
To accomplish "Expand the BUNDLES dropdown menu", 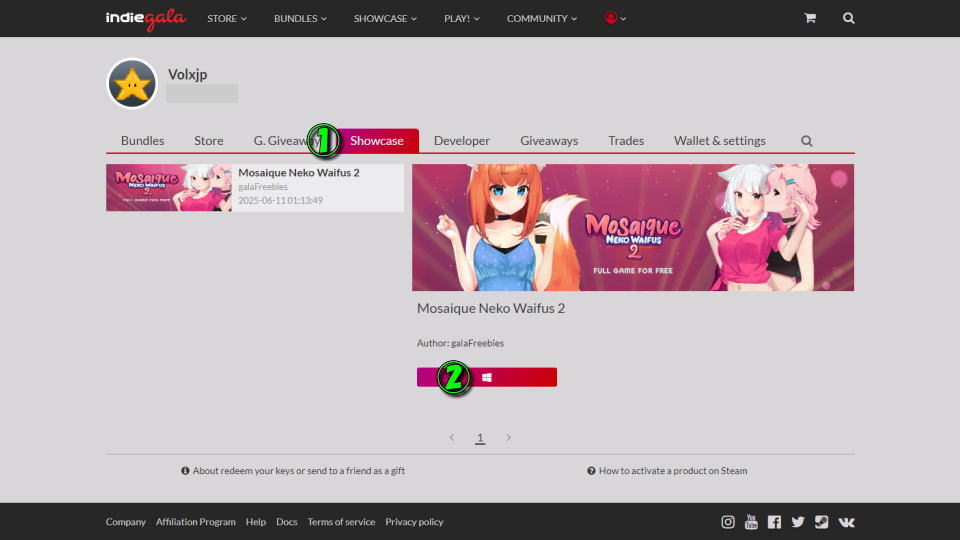I will click(x=301, y=18).
